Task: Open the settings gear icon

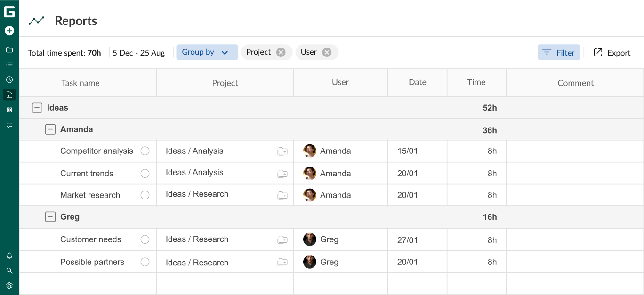Action: [x=9, y=286]
